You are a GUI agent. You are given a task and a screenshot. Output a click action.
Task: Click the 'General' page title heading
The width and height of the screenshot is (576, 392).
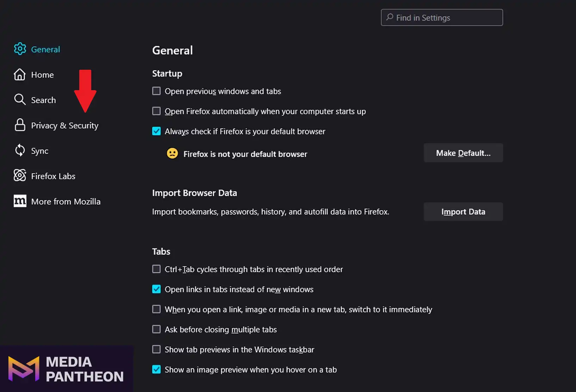click(172, 50)
